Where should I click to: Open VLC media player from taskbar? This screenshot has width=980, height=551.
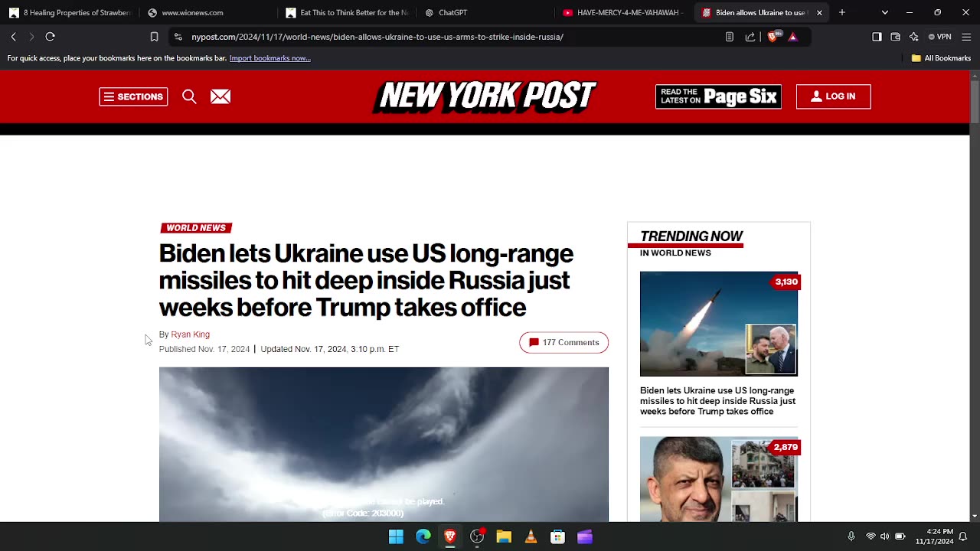point(531,537)
